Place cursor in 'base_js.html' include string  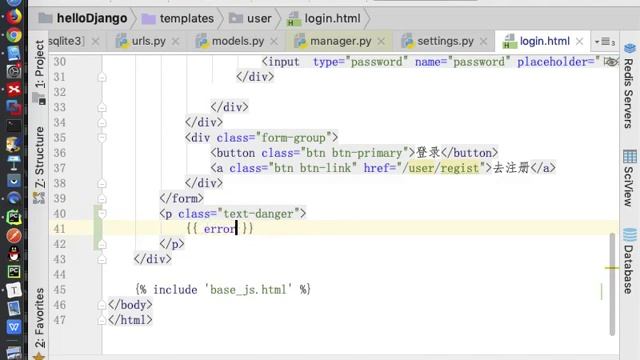pyautogui.click(x=248, y=290)
